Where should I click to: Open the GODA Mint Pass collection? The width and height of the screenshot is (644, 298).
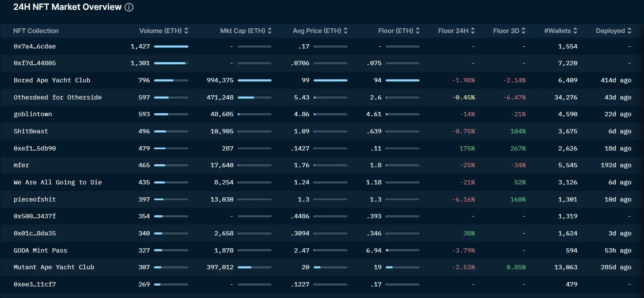[40, 250]
